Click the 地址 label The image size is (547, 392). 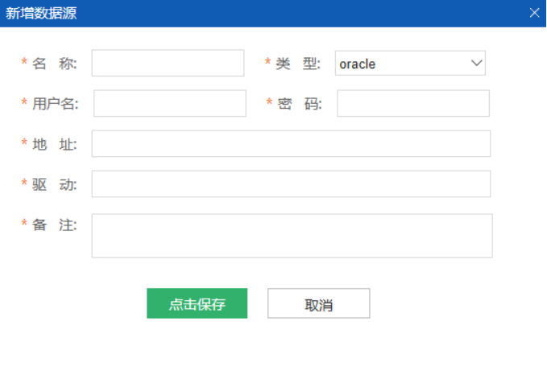point(55,144)
